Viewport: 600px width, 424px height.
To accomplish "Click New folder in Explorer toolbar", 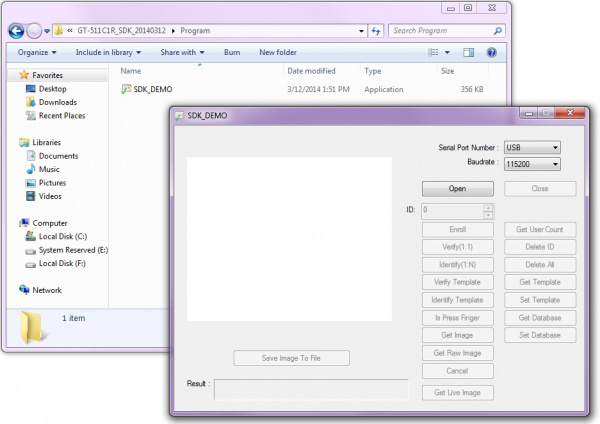I will click(x=277, y=52).
